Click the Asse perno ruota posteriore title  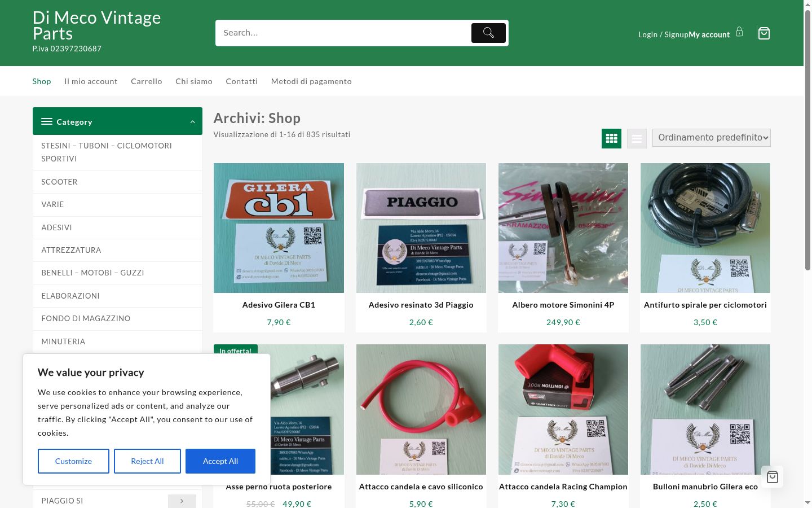(x=279, y=487)
